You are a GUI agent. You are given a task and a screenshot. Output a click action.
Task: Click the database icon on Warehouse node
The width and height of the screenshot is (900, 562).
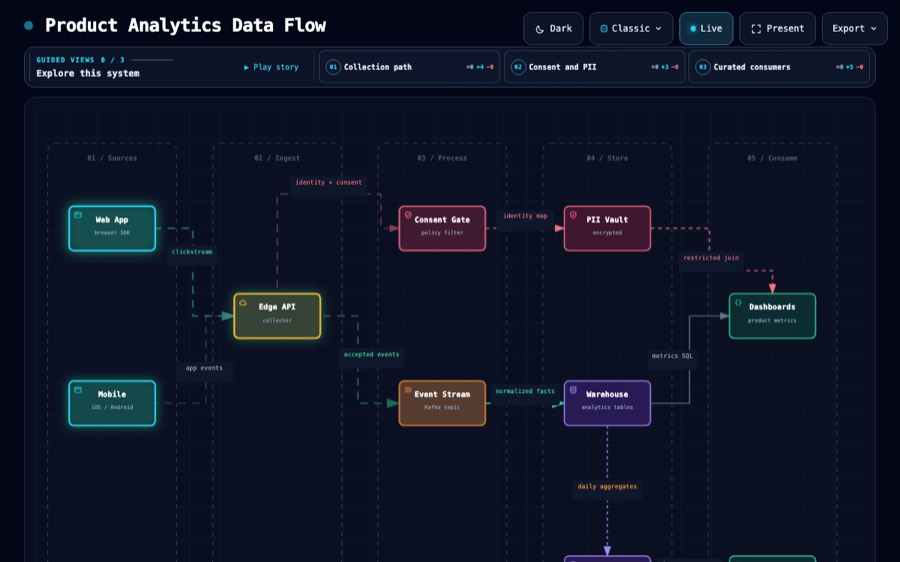click(x=573, y=390)
